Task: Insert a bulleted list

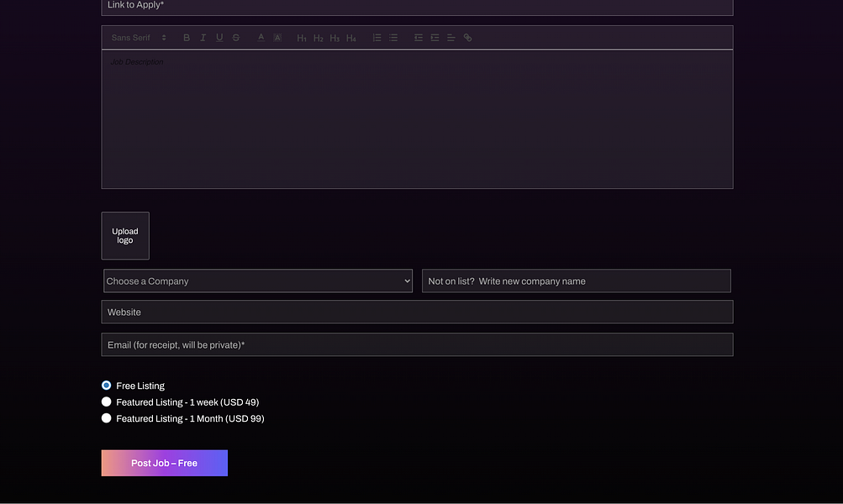Action: coord(393,38)
